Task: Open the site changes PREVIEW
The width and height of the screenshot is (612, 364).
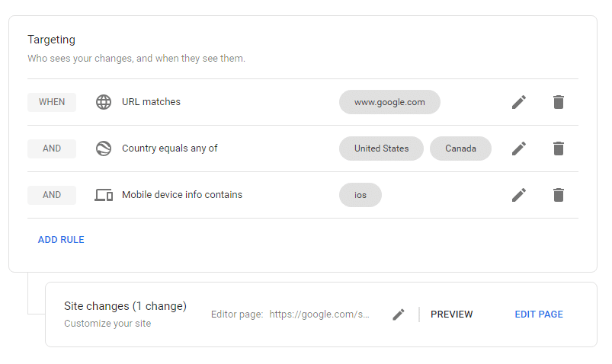Action: pos(452,315)
